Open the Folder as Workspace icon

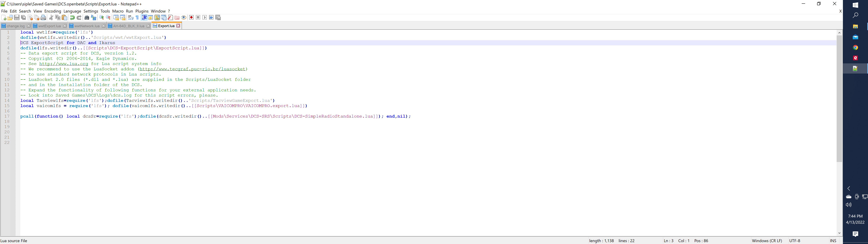177,17
